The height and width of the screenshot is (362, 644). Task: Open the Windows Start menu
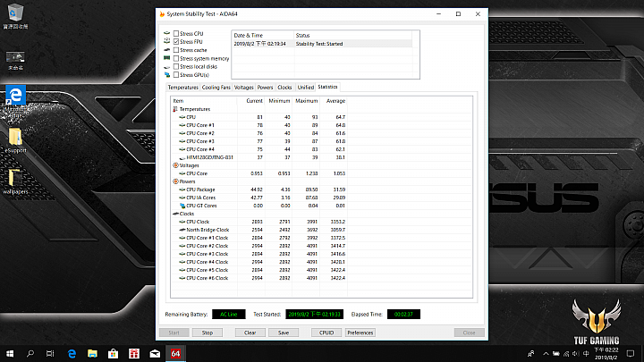click(10, 353)
